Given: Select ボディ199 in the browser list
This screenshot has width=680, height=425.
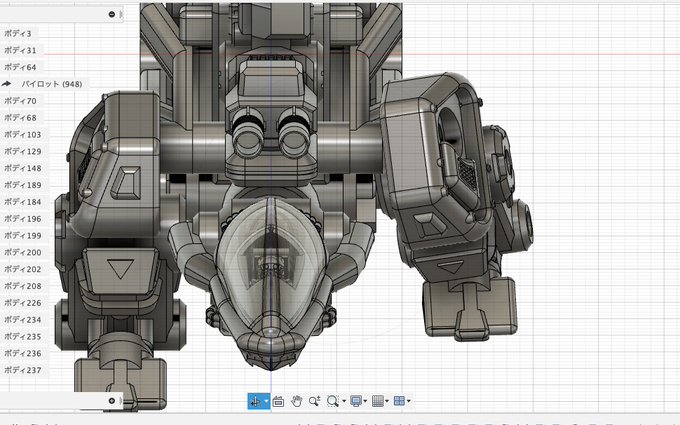Looking at the screenshot, I should point(23,236).
